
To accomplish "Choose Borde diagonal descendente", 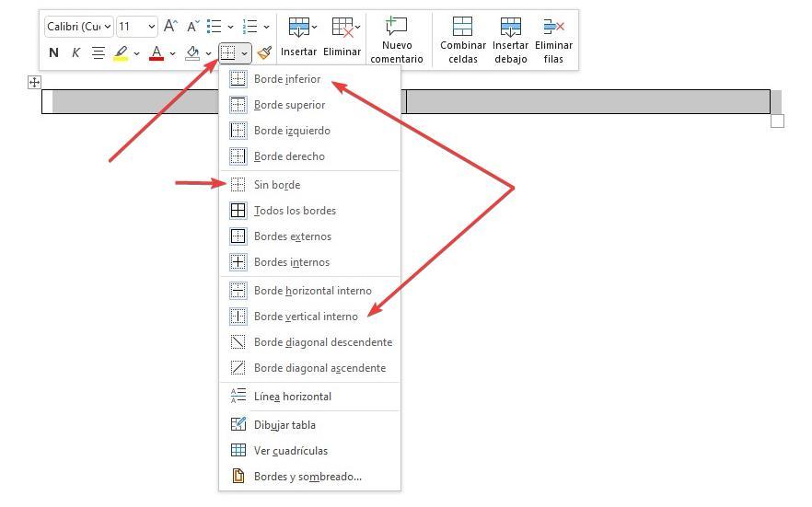I will point(309,342).
